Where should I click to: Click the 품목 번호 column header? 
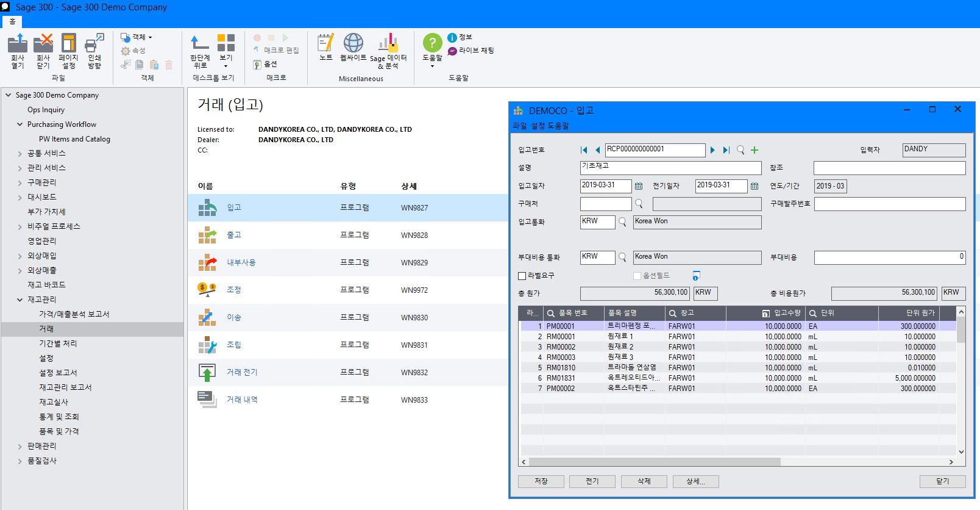coord(573,313)
